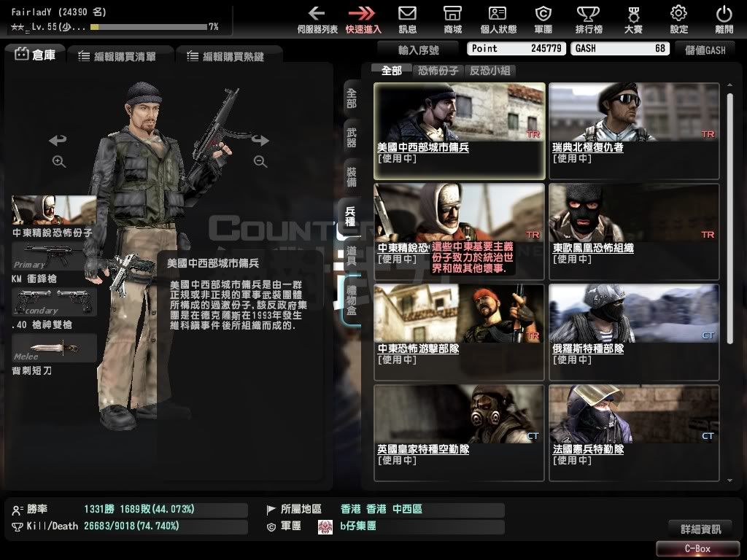Viewport: 747px width, 560px height.
Task: Zoom in on the character model
Action: 59,161
